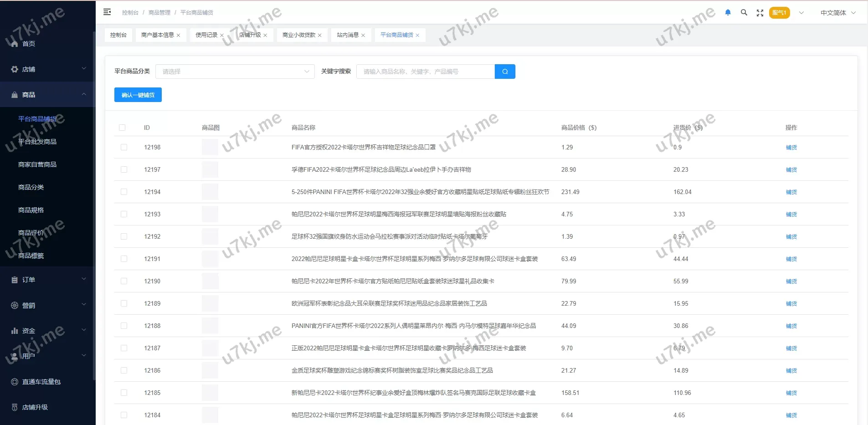Toggle fullscreen mode icon
The height and width of the screenshot is (425, 868).
[x=760, y=13]
